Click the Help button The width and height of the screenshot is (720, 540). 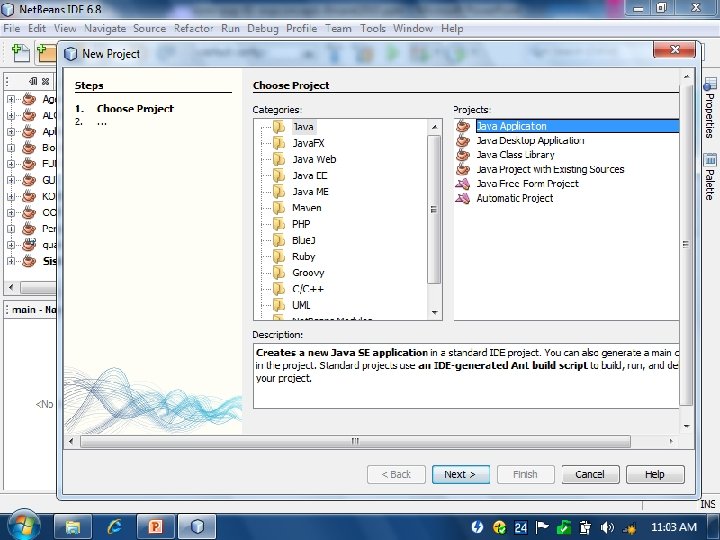coord(655,474)
